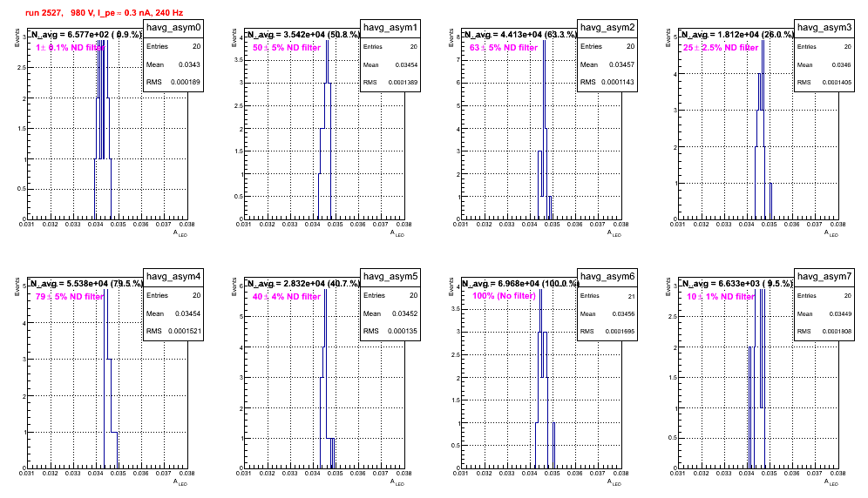Click the 'N_avg = 6.633e+03' label
Image resolution: width=868 pixels, height=498 pixels.
pyautogui.click(x=720, y=283)
